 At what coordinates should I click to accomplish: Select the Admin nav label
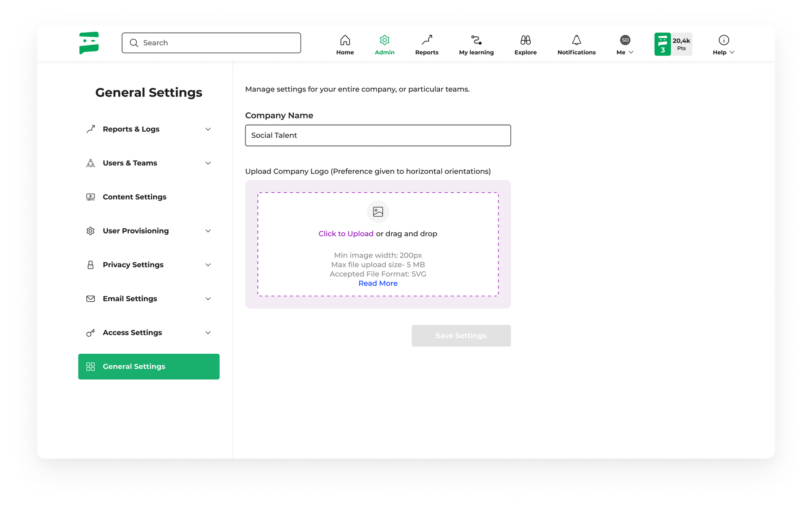coord(384,52)
